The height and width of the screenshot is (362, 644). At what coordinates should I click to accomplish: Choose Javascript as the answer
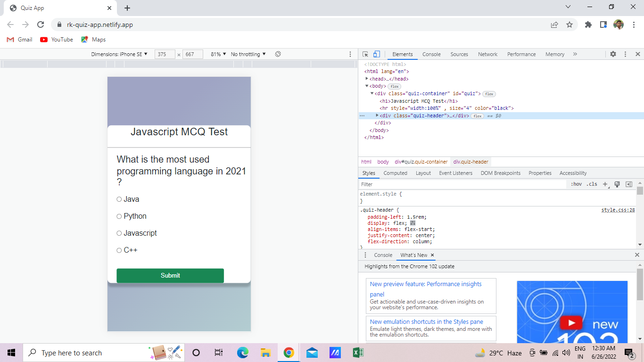(x=119, y=233)
